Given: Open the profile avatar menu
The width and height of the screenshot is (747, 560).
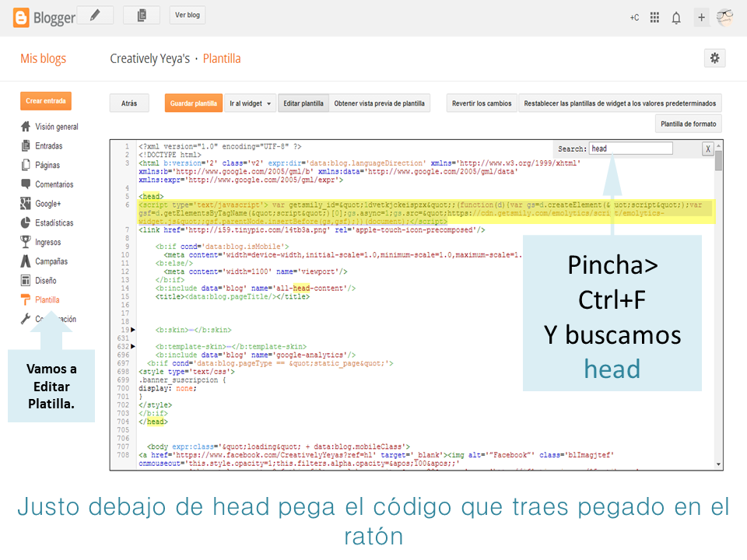Looking at the screenshot, I should [x=725, y=18].
